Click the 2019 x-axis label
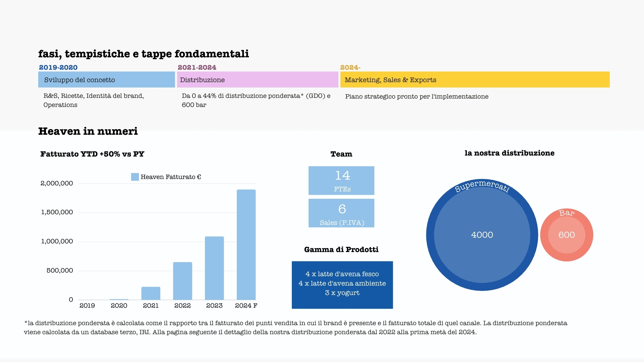 (87, 306)
